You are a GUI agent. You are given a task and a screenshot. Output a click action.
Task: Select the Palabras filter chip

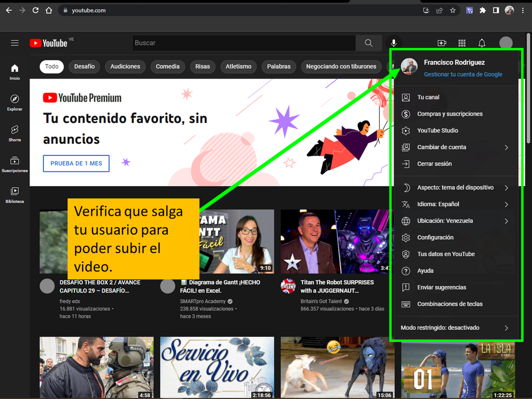(x=279, y=67)
